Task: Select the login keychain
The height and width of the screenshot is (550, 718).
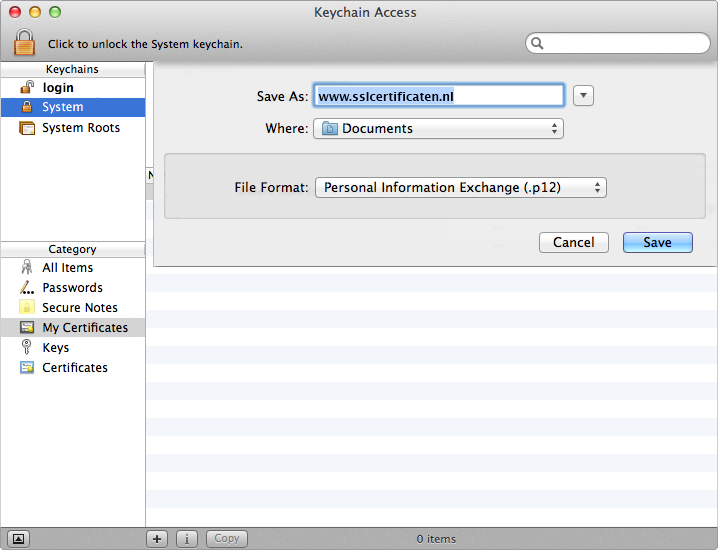Action: 73,87
